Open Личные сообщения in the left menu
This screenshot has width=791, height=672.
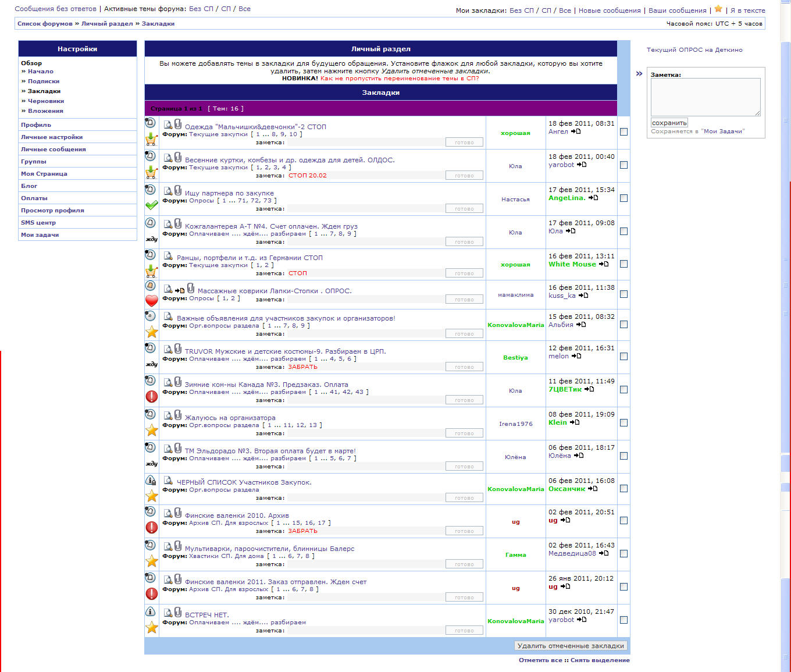(x=54, y=150)
